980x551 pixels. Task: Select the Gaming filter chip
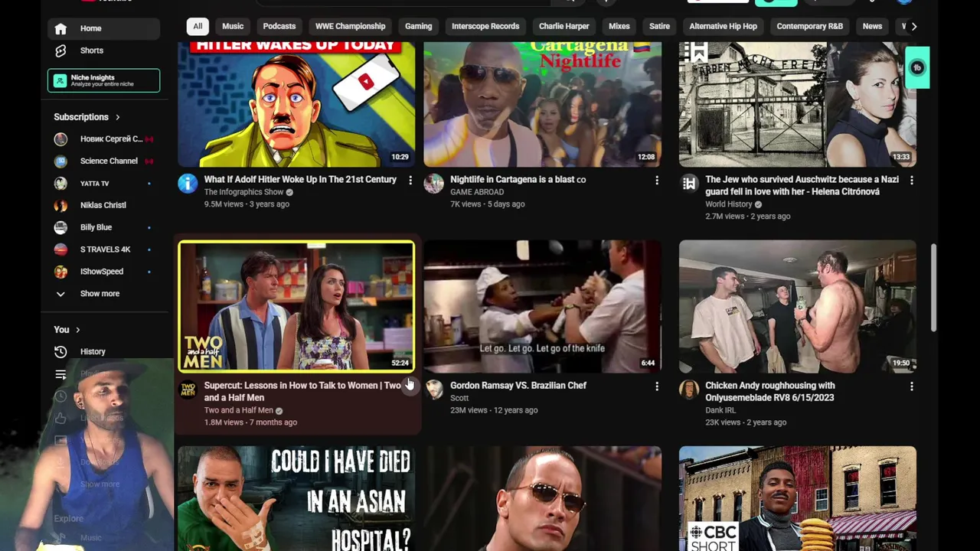pyautogui.click(x=418, y=26)
